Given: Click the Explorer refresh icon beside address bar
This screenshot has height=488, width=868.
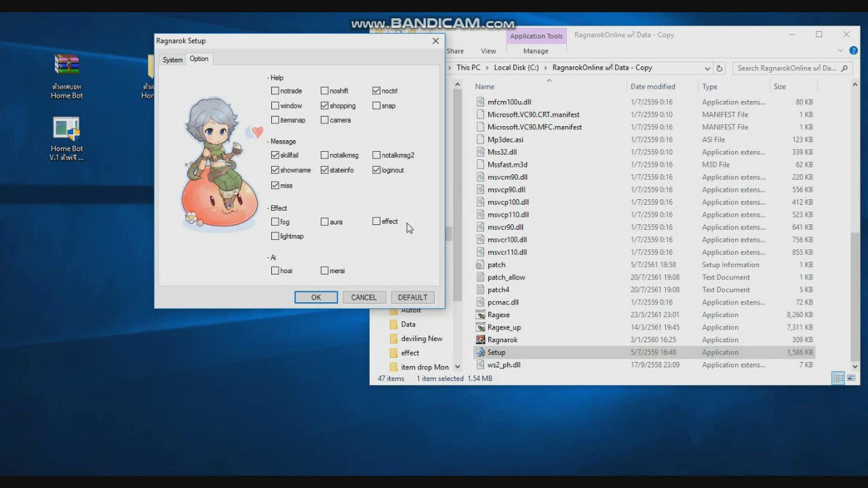Looking at the screenshot, I should coord(719,68).
